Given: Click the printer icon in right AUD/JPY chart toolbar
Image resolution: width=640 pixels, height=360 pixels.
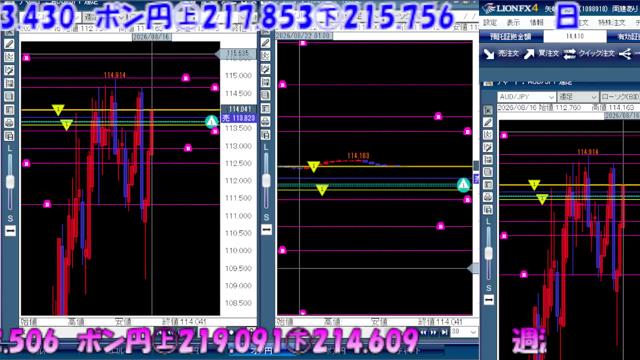Looking at the screenshot, I should pos(488,197).
